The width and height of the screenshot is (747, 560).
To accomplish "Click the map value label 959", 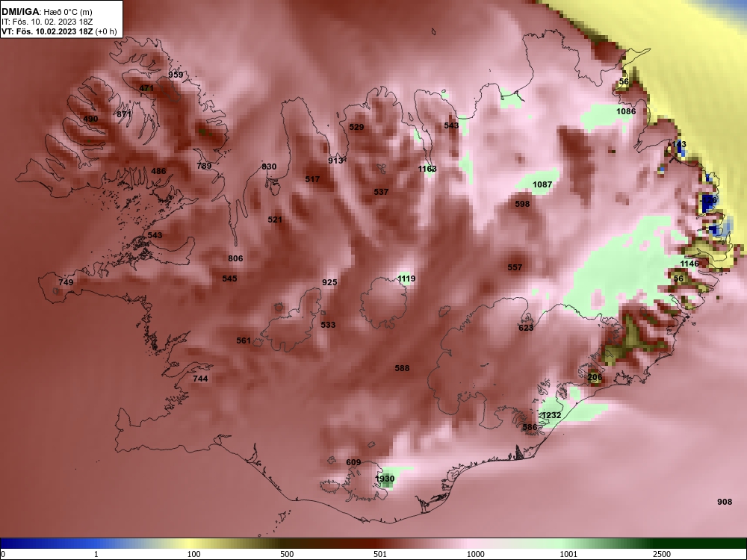I will (176, 75).
